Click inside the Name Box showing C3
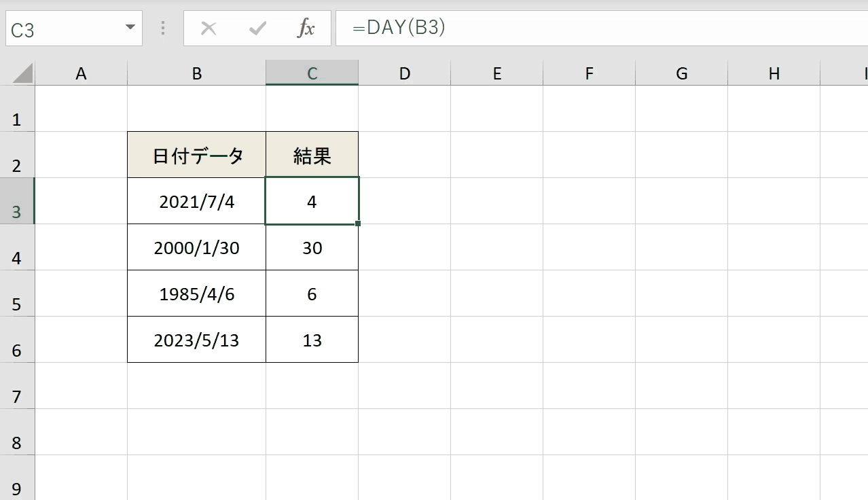The image size is (868, 500). point(65,29)
